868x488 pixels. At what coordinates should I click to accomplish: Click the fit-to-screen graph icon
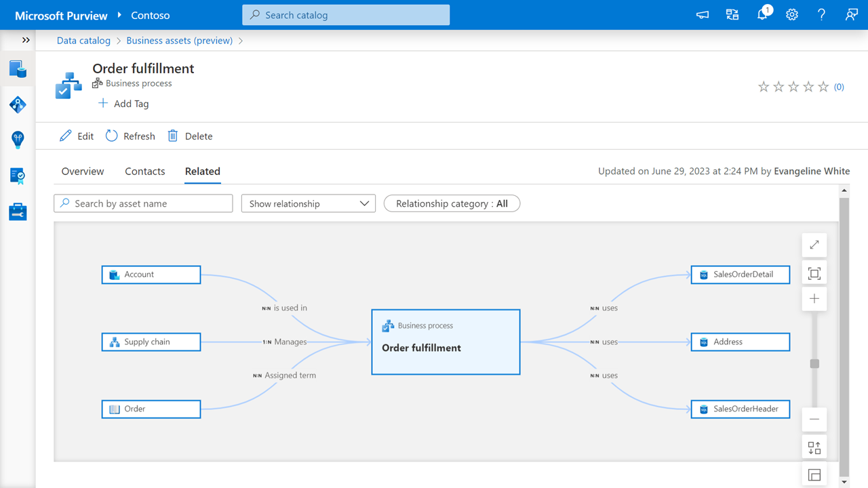pyautogui.click(x=814, y=273)
